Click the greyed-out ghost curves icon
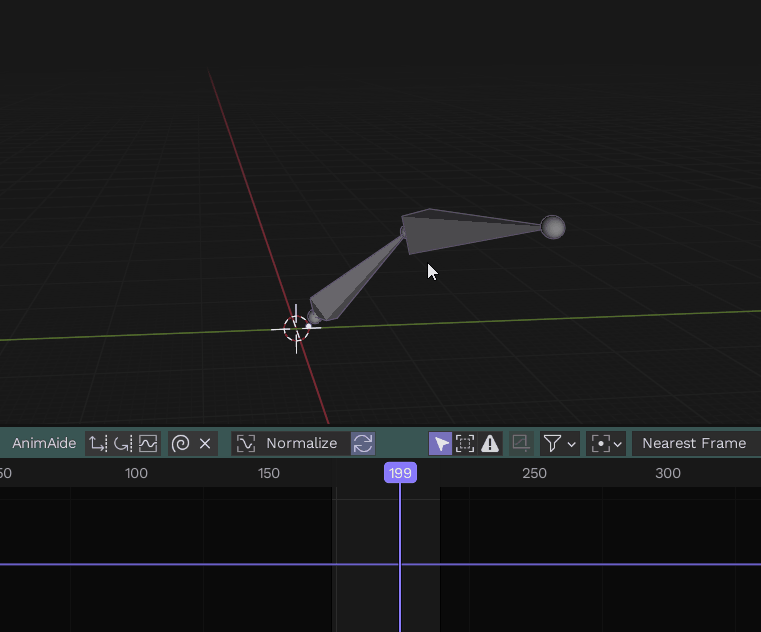761x632 pixels. tap(521, 443)
